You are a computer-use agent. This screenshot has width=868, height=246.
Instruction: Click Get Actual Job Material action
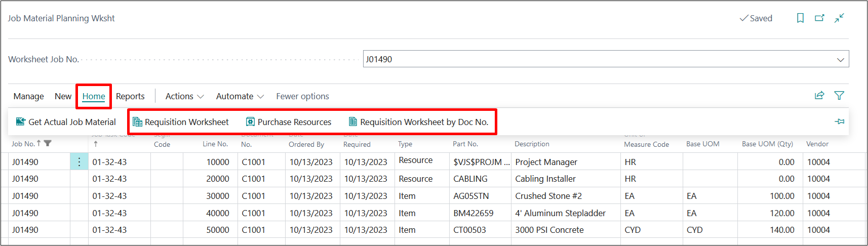(66, 122)
